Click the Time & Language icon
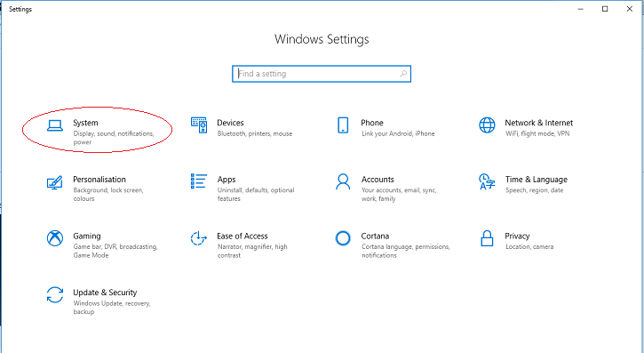This screenshot has height=353, width=644. pyautogui.click(x=487, y=181)
